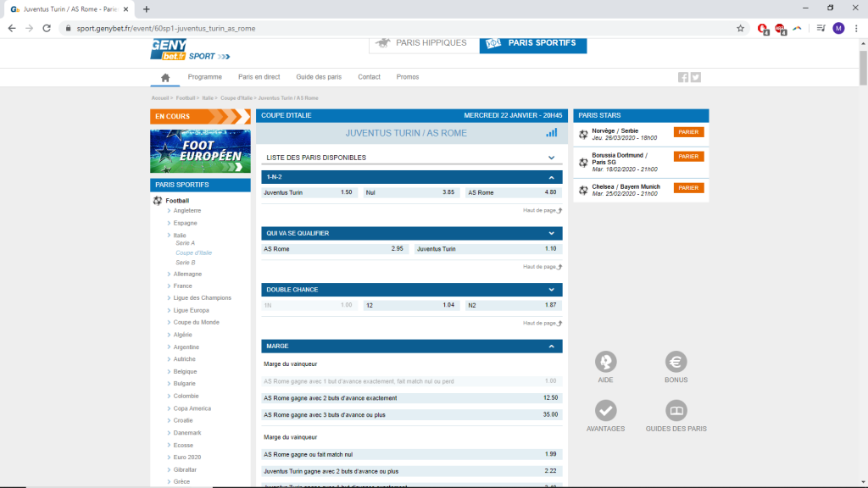Go back to previous page
Screen dimensions: 868x488
coord(12,28)
